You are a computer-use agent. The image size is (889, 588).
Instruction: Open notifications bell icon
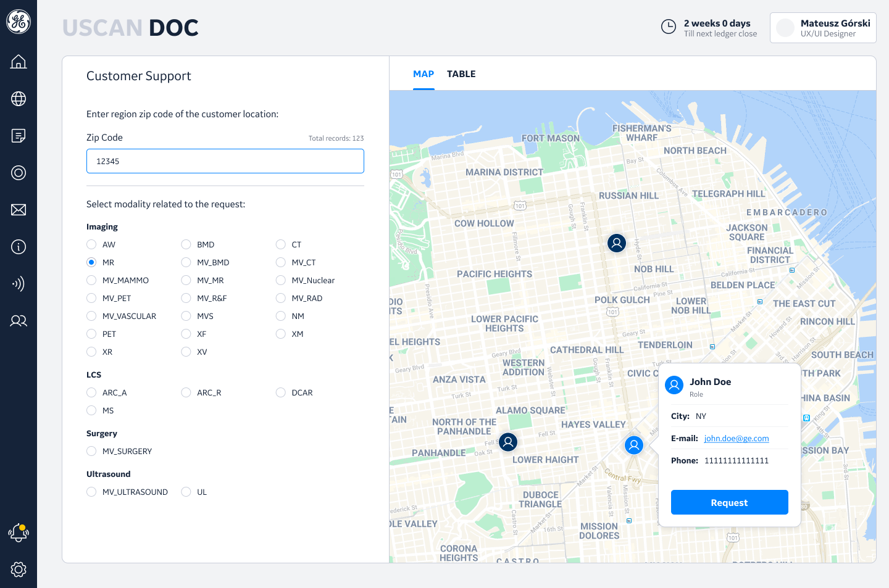pos(19,532)
